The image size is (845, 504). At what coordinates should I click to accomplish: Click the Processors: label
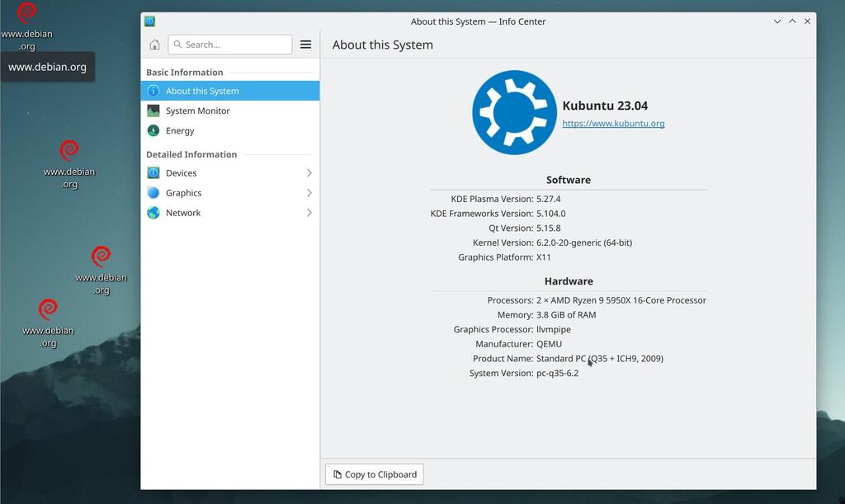click(x=510, y=300)
